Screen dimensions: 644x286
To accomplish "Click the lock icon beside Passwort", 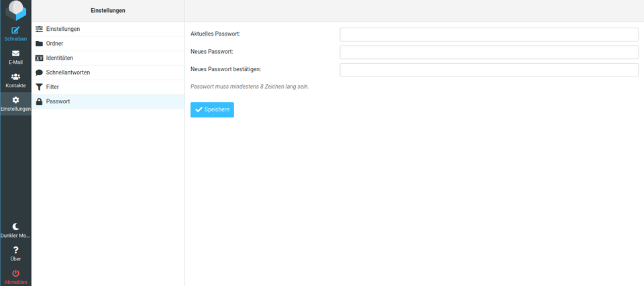I will click(39, 101).
